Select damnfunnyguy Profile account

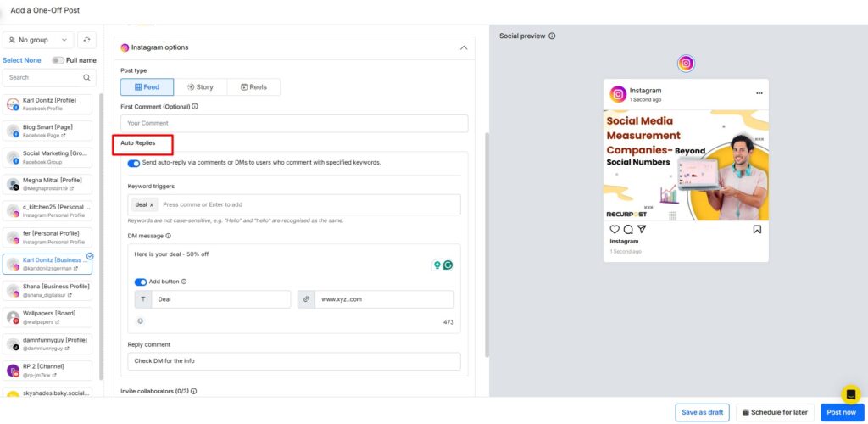(47, 343)
